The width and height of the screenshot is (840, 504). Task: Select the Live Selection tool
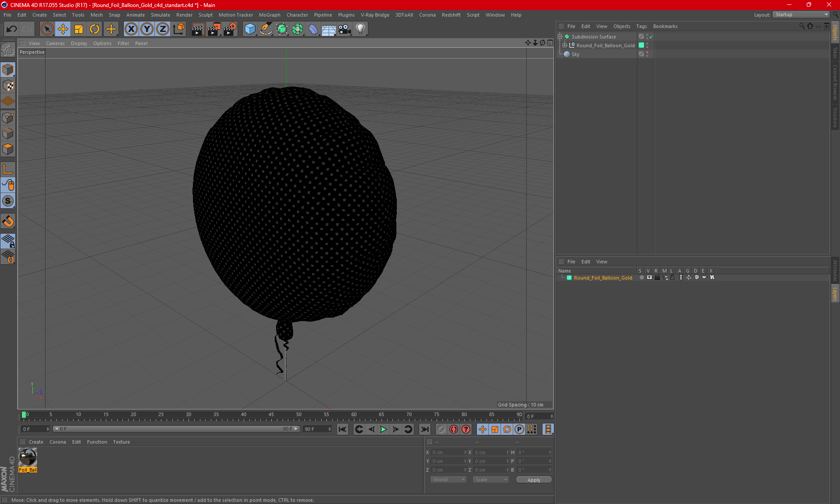47,29
